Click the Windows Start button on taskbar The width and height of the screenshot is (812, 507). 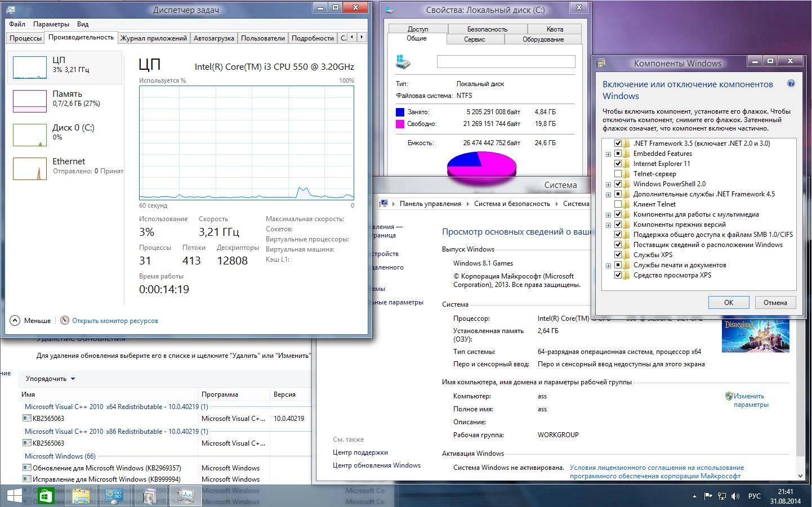14,496
